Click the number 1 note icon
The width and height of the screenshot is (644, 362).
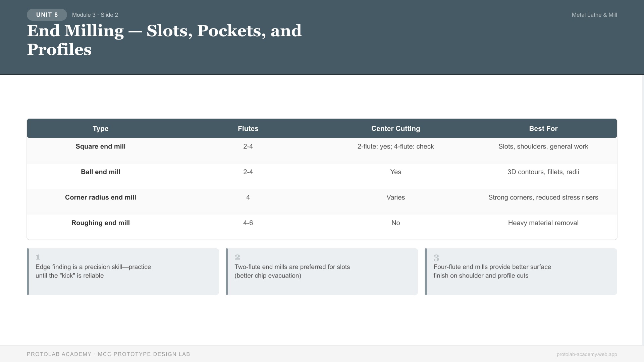tap(38, 257)
